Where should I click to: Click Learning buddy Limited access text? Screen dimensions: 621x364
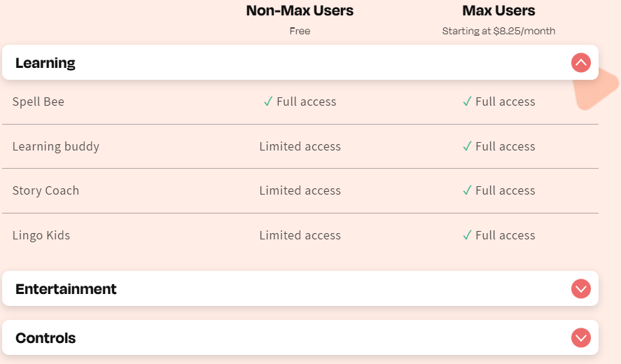300,146
